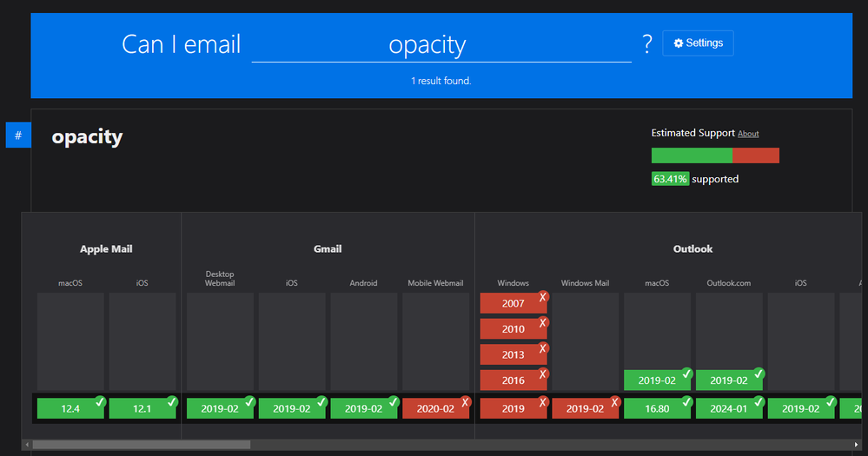Viewport: 868px width, 456px height.
Task: Select Outlook iOS 2019-02 cell
Action: [801, 408]
